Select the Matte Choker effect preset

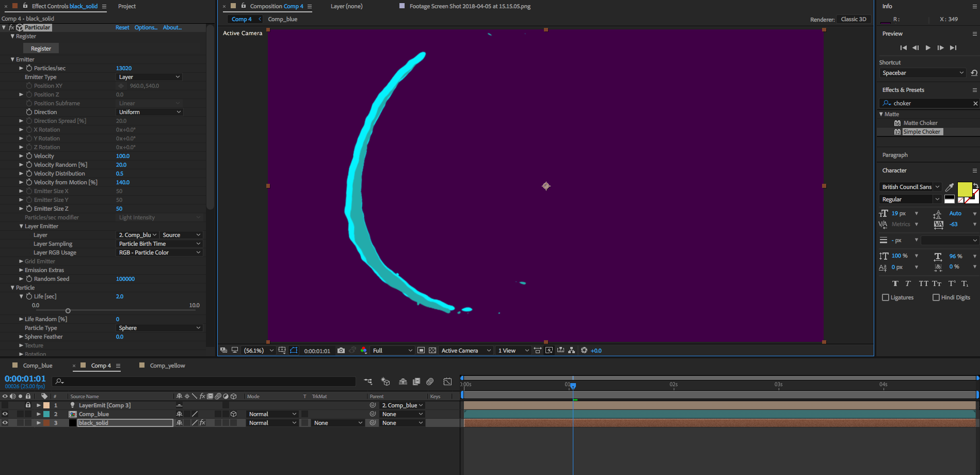pyautogui.click(x=920, y=123)
